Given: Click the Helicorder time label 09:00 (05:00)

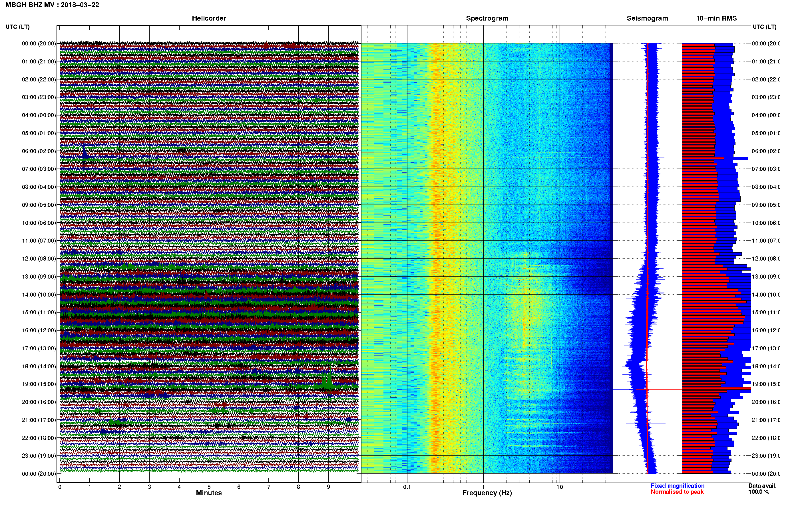Looking at the screenshot, I should pos(39,205).
